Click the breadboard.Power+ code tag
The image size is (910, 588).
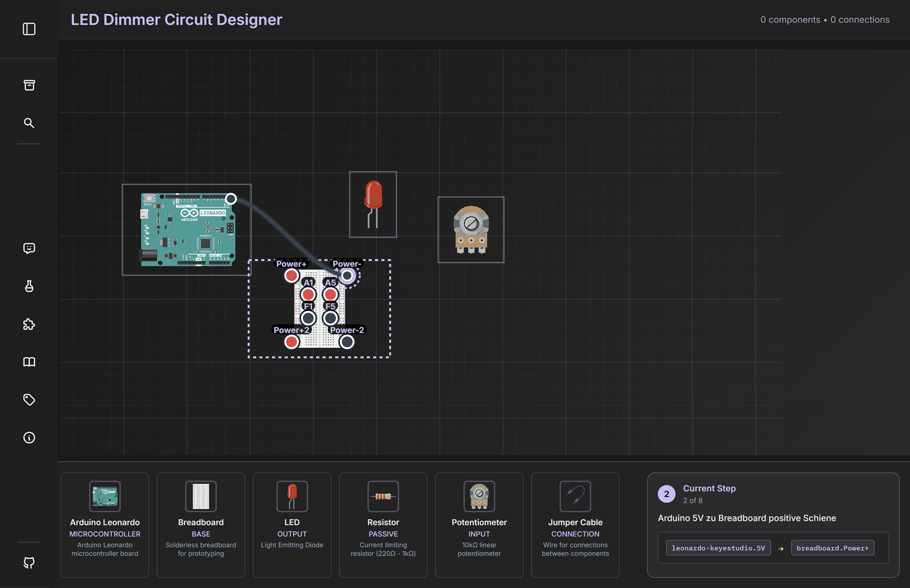[x=832, y=548]
